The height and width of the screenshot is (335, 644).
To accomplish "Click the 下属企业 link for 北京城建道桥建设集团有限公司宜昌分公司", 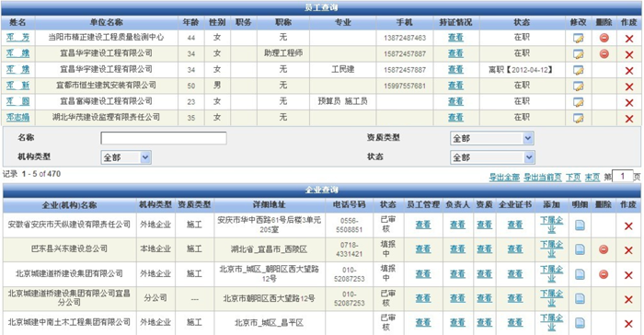I will pyautogui.click(x=552, y=298).
